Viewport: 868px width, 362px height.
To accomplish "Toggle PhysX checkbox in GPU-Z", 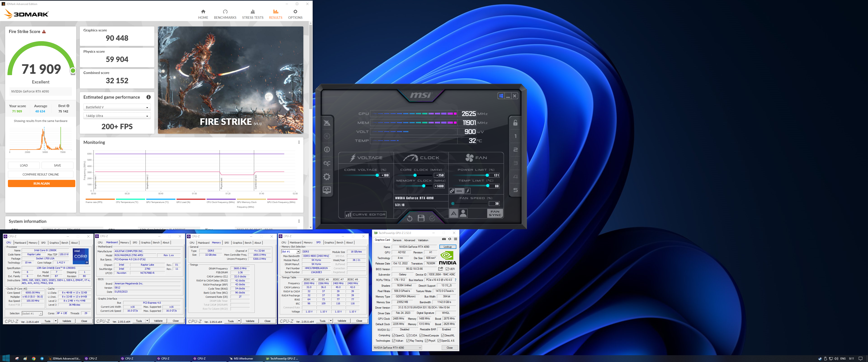I will (x=427, y=341).
